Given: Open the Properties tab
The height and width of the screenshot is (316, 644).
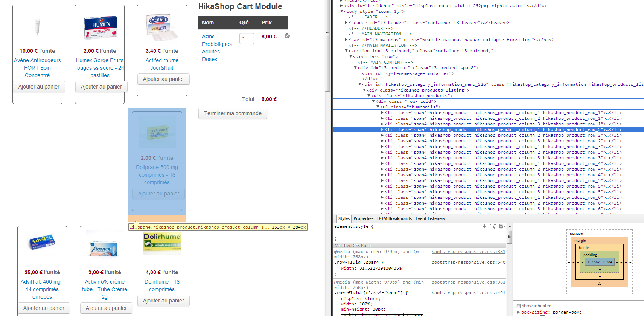Looking at the screenshot, I should pos(363,218).
